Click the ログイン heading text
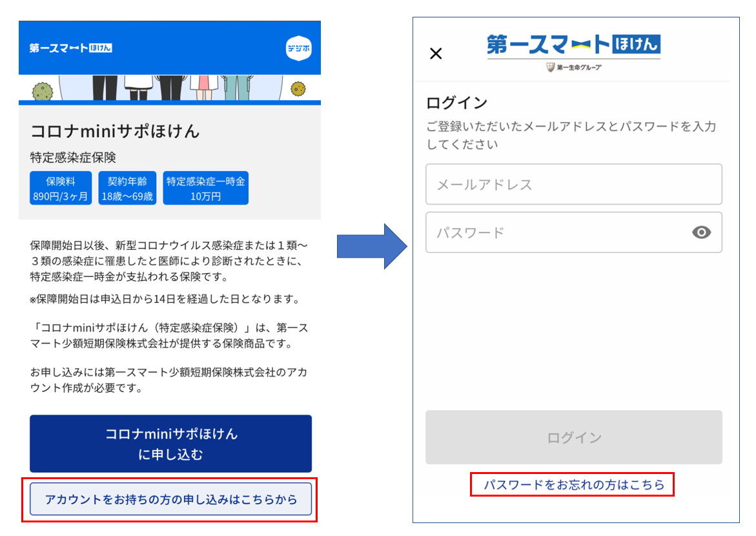Screen dimensions: 756x536 (x=456, y=103)
